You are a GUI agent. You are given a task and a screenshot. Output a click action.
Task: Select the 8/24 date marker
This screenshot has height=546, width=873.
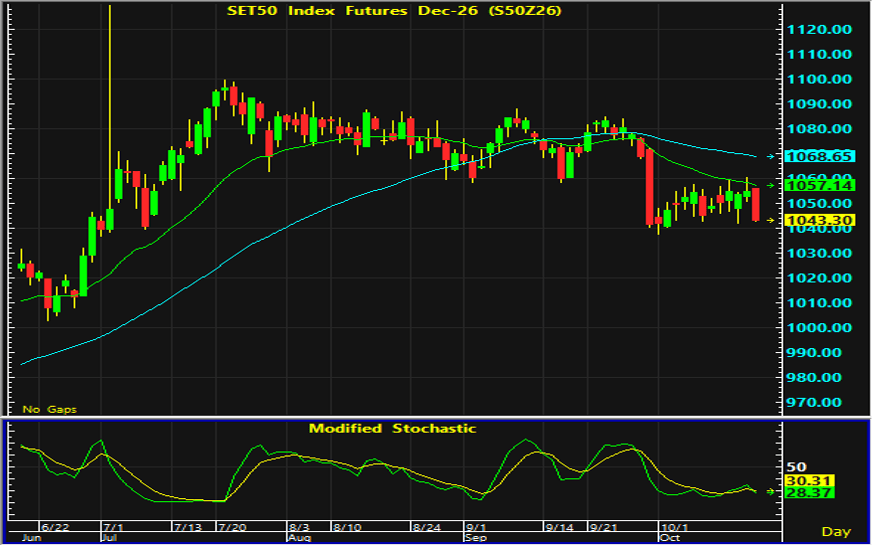(427, 527)
